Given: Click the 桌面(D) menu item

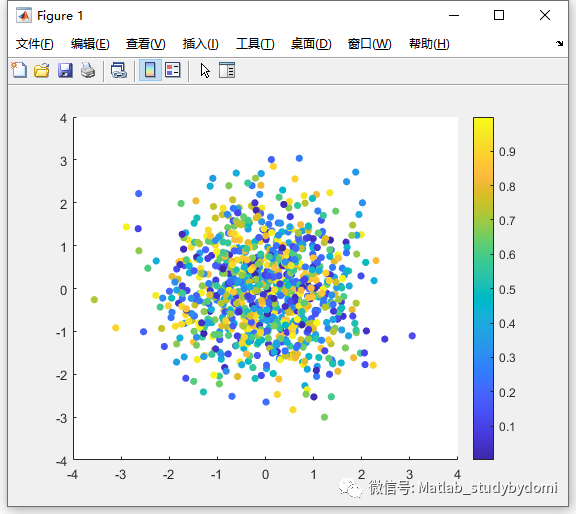Looking at the screenshot, I should [311, 44].
